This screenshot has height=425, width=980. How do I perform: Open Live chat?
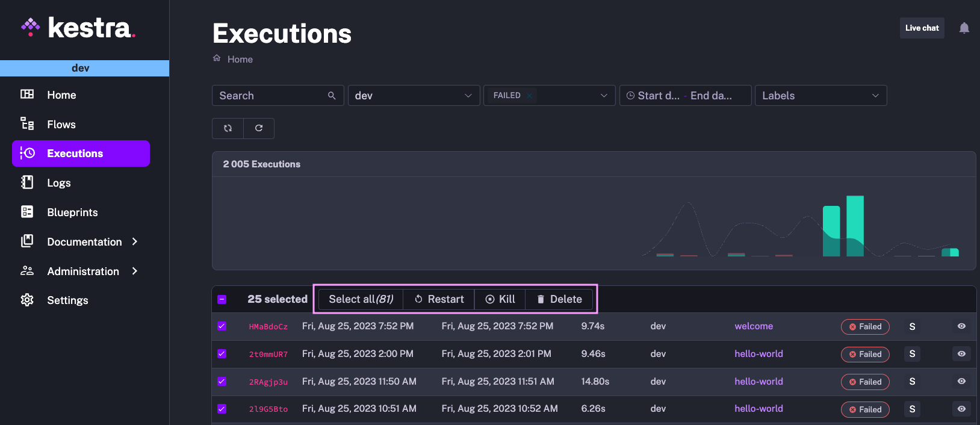[922, 28]
